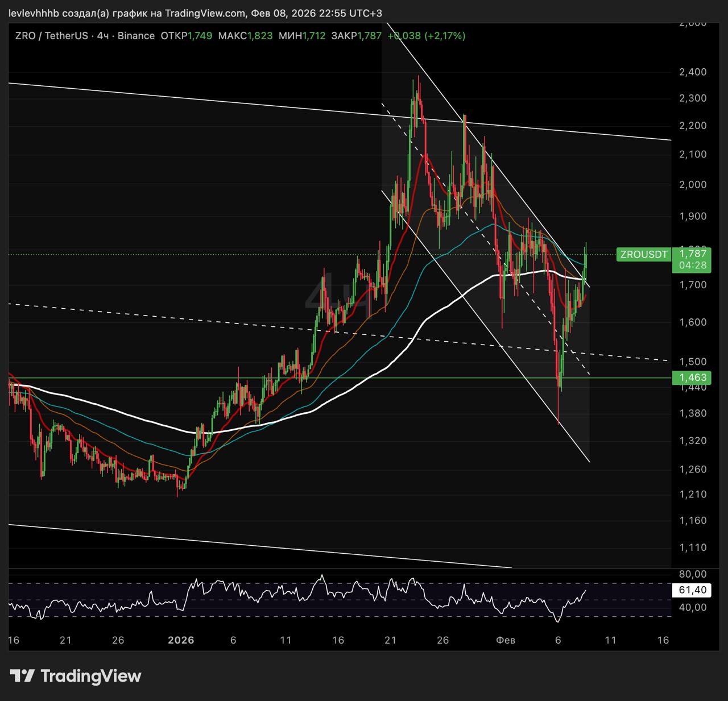Click the TradingView wordmark text
The width and height of the screenshot is (728, 701).
[x=91, y=677]
